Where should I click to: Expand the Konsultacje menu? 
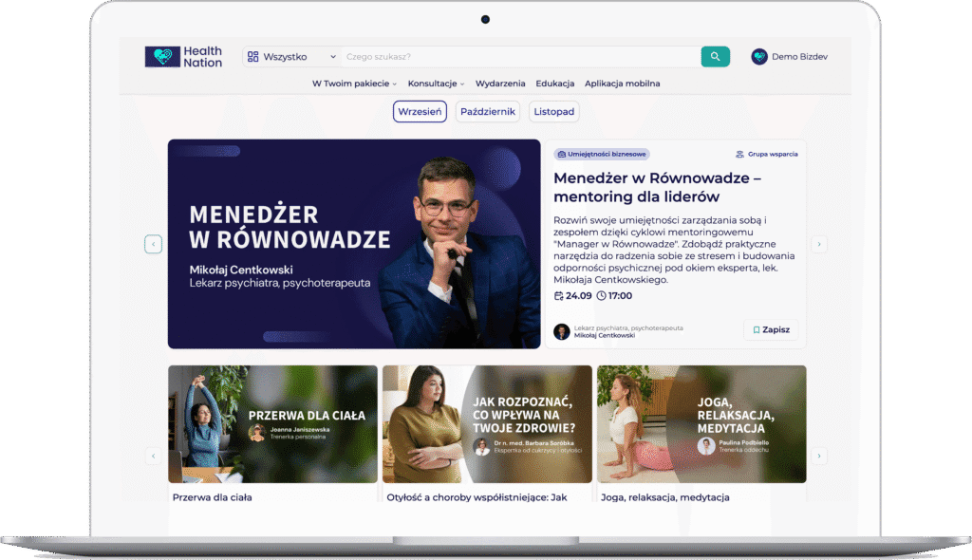[436, 84]
